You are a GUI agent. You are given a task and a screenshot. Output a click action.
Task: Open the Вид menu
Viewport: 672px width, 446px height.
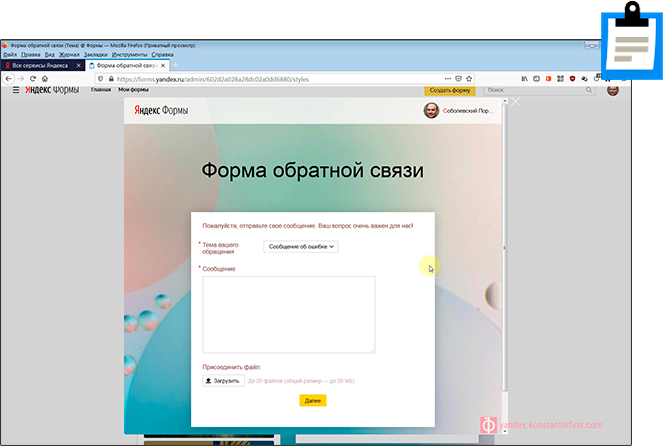[50, 55]
